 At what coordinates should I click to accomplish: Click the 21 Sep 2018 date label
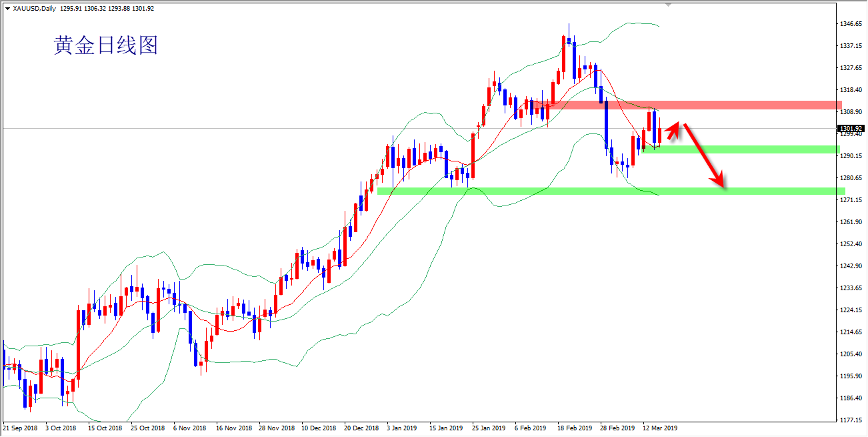pyautogui.click(x=20, y=428)
